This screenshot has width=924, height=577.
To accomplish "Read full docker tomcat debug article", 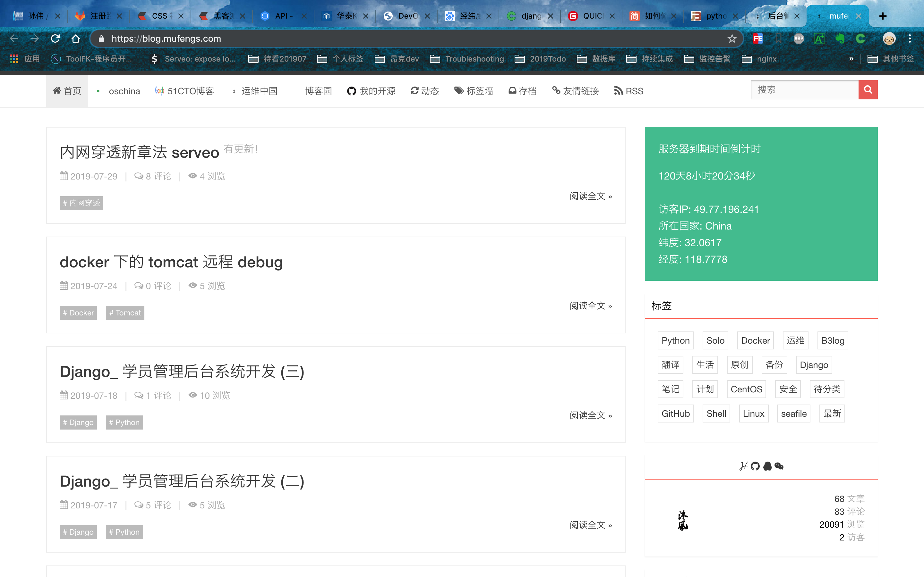I will (x=590, y=306).
